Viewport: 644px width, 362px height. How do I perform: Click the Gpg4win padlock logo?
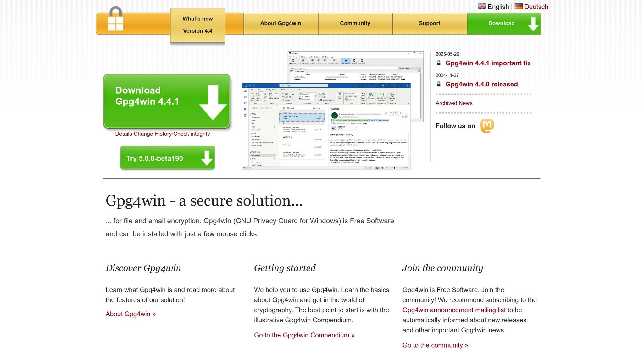(115, 19)
